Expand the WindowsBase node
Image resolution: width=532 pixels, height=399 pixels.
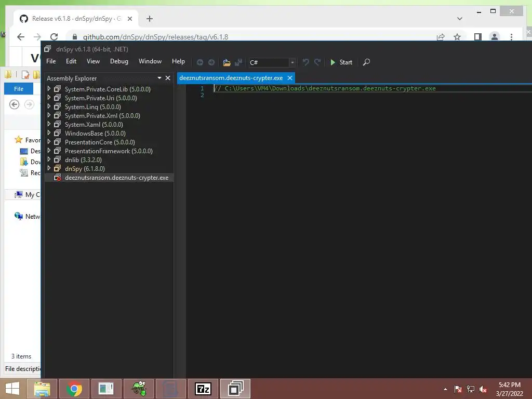[49, 133]
